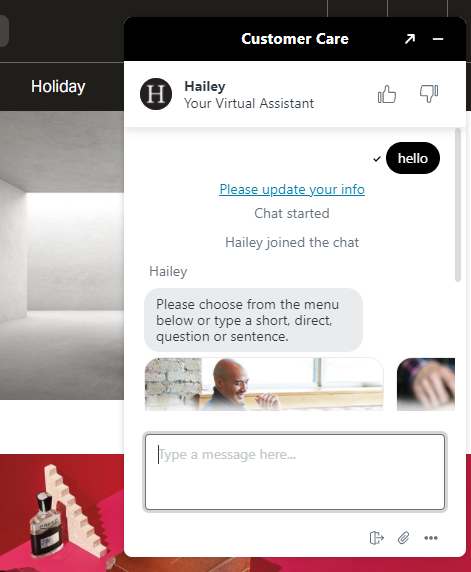Click Hailey's H avatar icon
Viewport: 471px width, 572px height.
coord(156,94)
